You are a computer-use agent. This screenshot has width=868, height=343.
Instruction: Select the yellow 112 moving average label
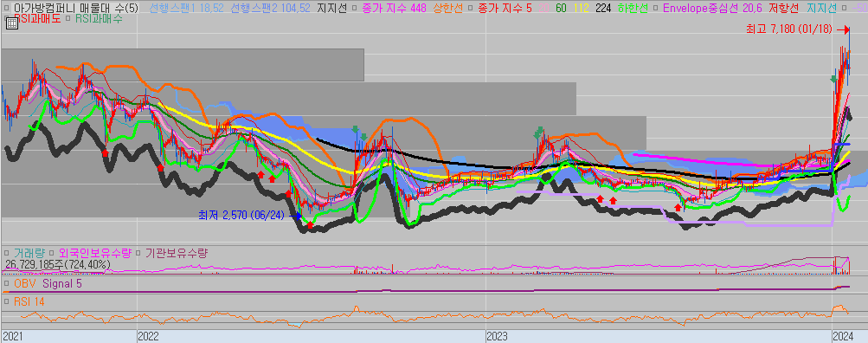coord(582,9)
